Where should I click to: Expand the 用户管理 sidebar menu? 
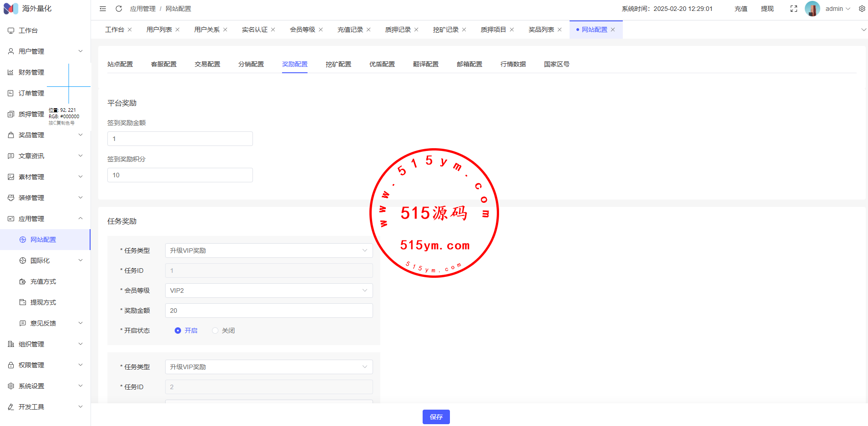[x=45, y=51]
